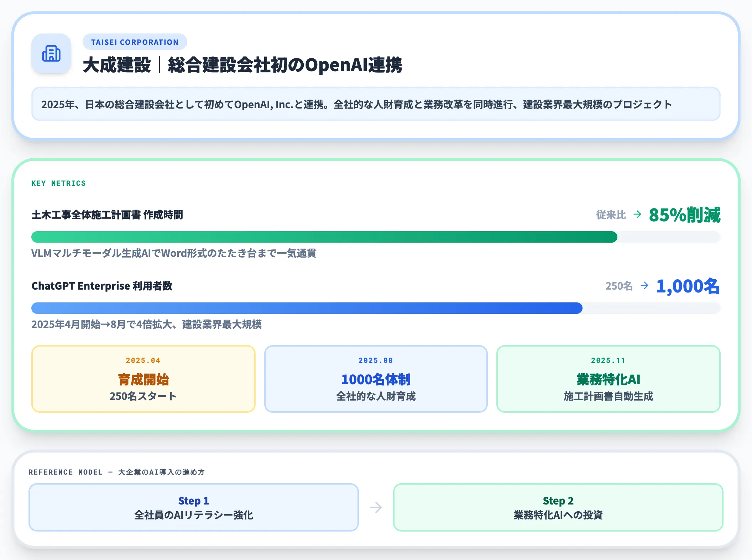The image size is (752, 560).
Task: Click the REFERENCE MODEL heading
Action: (116, 472)
